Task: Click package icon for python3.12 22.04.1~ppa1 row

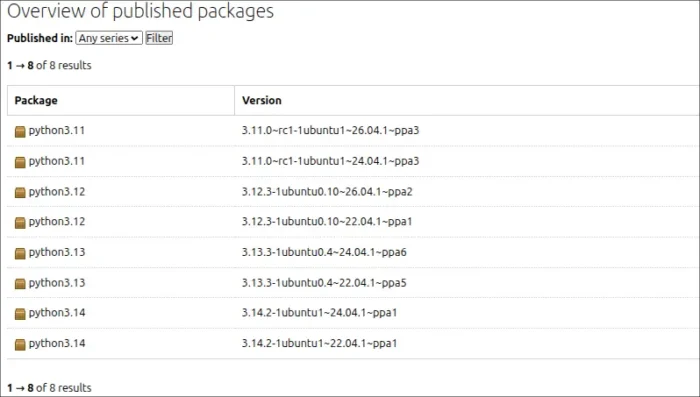Action: [20, 222]
